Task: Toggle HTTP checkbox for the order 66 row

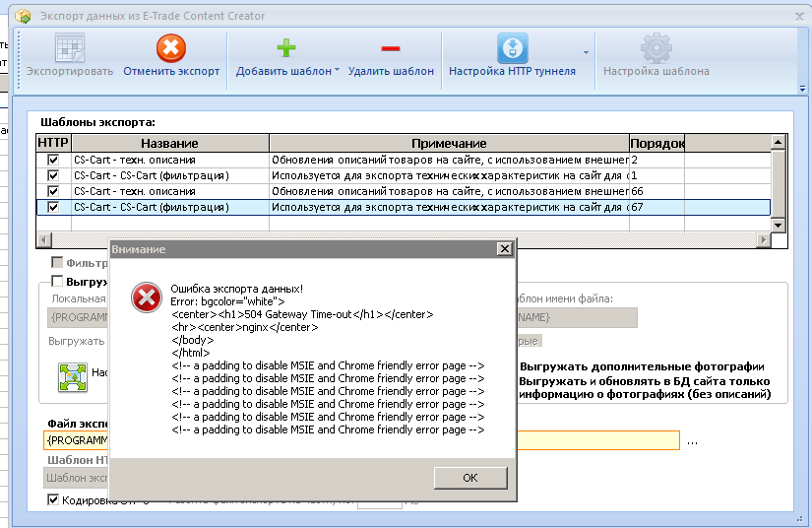Action: (53, 191)
